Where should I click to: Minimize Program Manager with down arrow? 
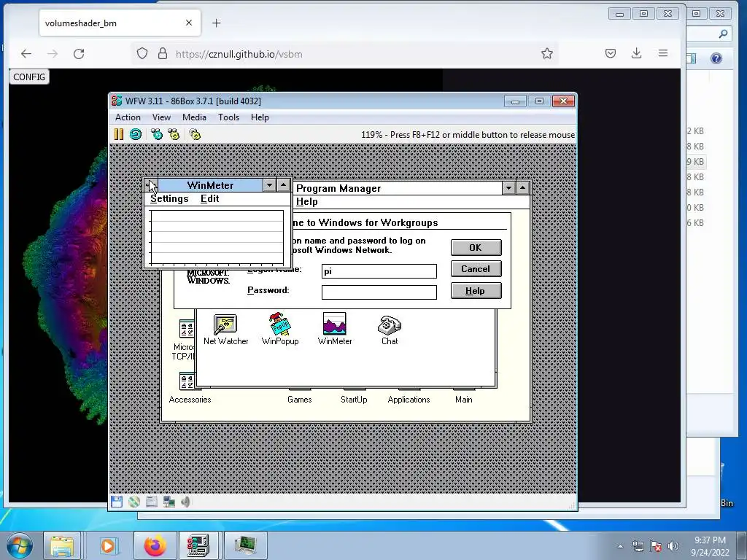tap(508, 188)
